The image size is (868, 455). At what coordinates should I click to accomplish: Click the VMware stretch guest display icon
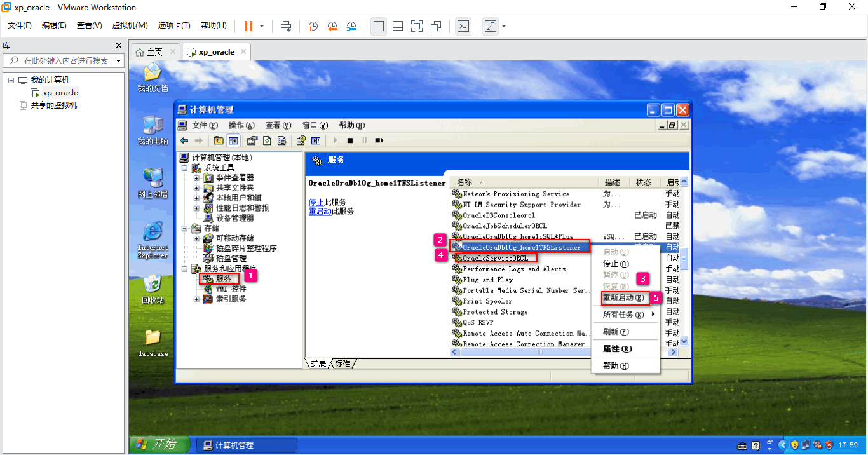[x=491, y=26]
